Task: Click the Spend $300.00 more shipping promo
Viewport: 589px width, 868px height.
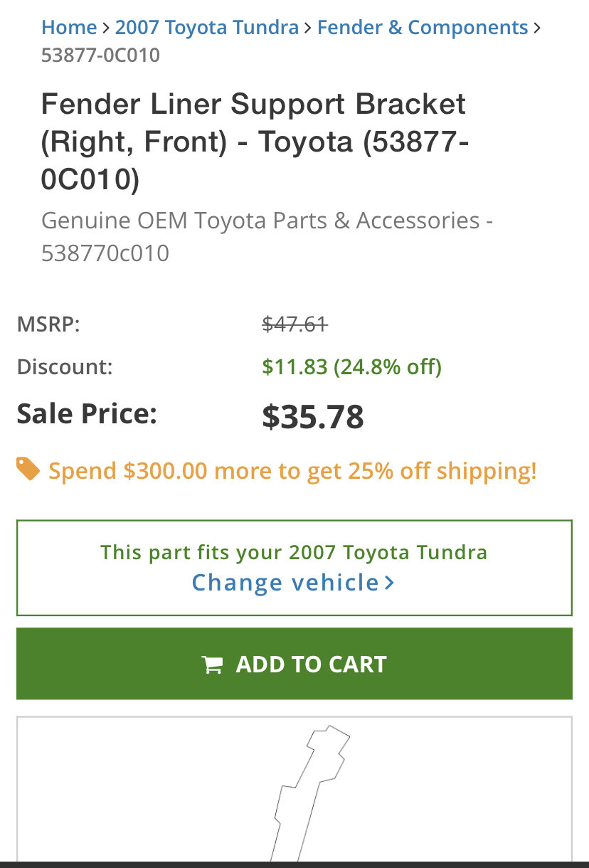Action: (x=292, y=471)
